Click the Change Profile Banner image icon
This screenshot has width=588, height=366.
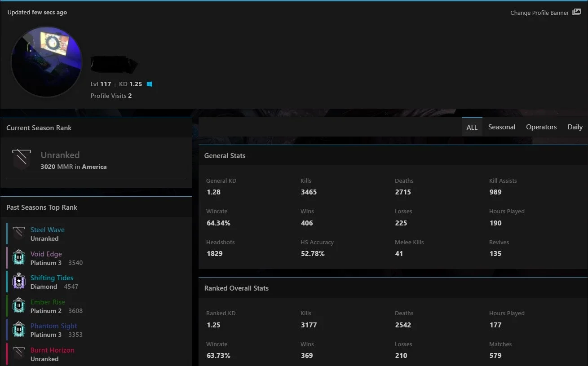click(577, 13)
